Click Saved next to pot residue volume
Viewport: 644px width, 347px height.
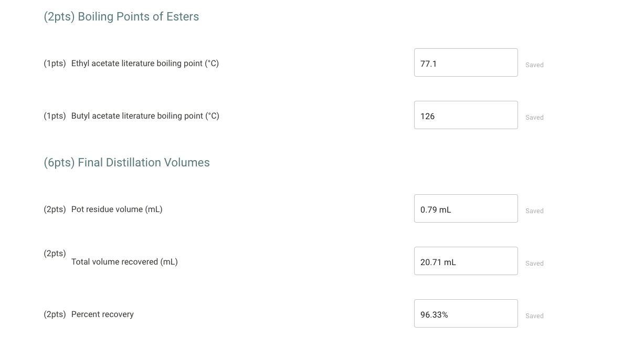tap(534, 211)
